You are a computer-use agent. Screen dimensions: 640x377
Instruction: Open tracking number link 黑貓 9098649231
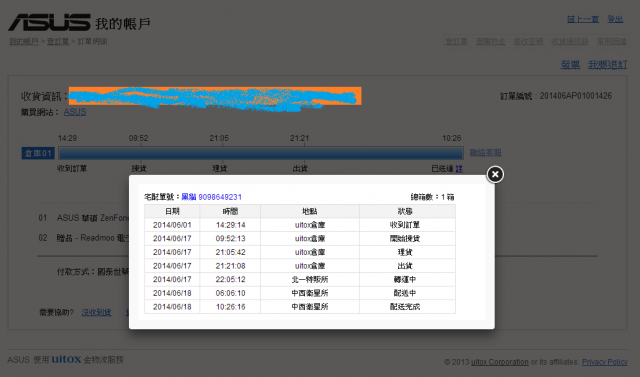[x=211, y=197]
